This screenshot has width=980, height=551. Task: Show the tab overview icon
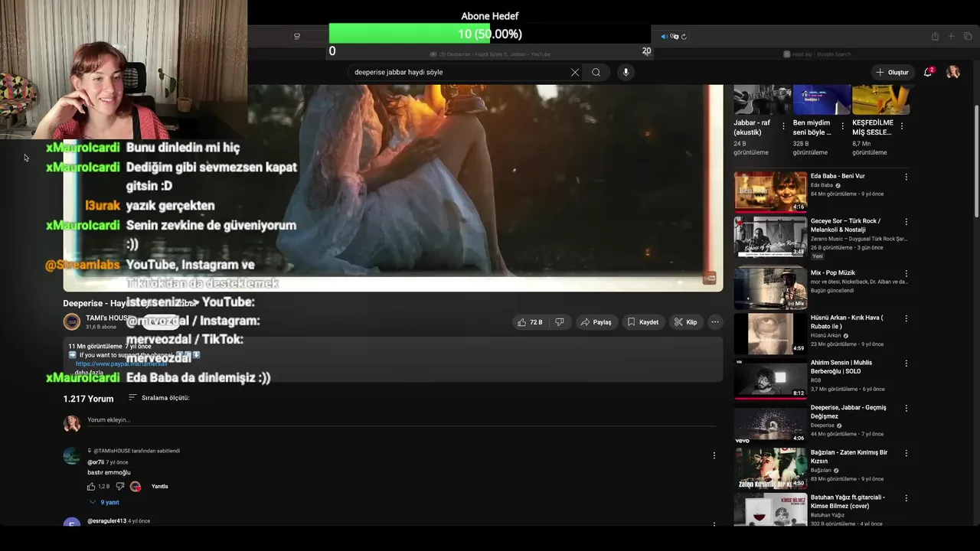click(968, 36)
